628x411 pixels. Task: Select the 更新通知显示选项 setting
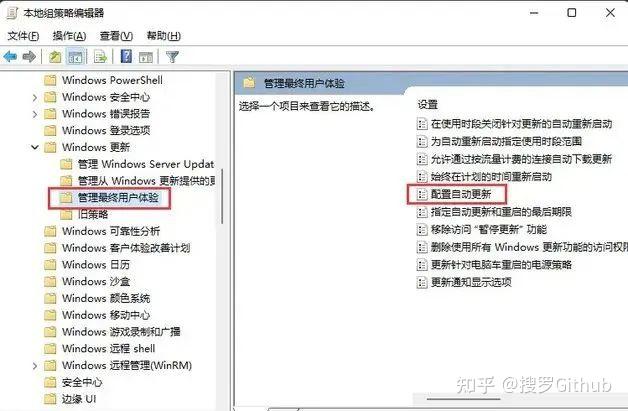471,282
